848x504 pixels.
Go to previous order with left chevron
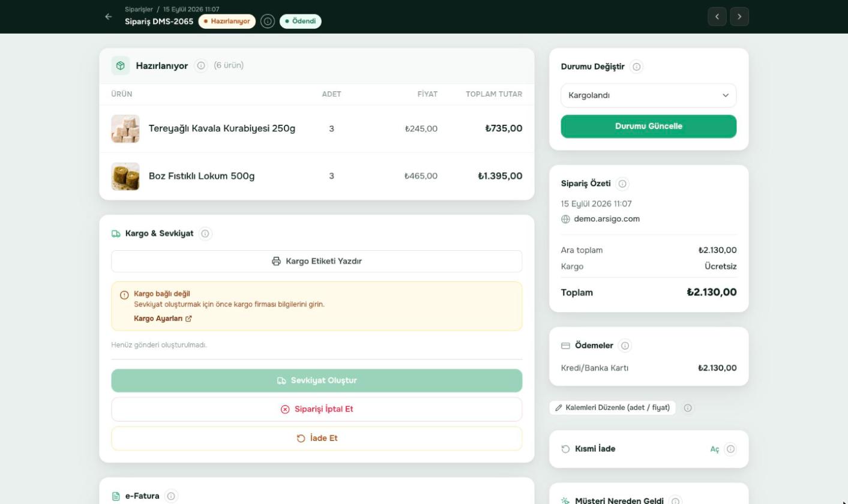coord(717,17)
